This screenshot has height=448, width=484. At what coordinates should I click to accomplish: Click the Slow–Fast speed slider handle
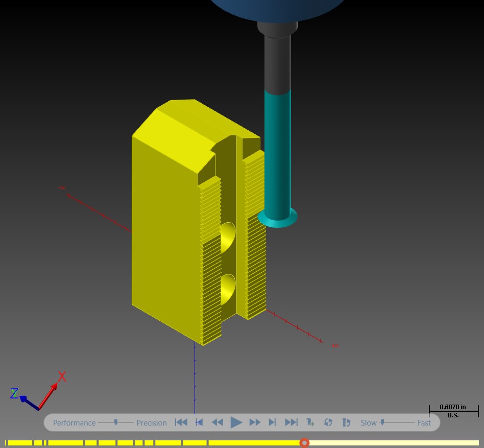point(382,422)
